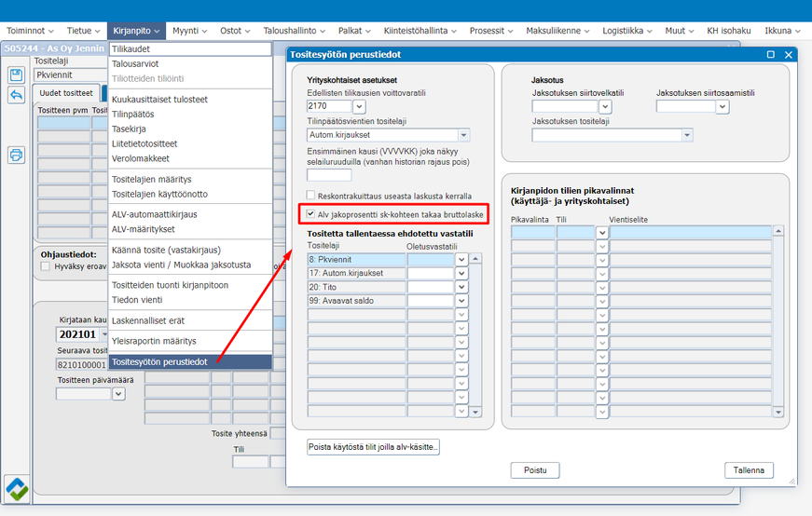Open Edellisten tilikausien voittovaratili dropdown
Screen dimensions: 812x516
pos(359,107)
